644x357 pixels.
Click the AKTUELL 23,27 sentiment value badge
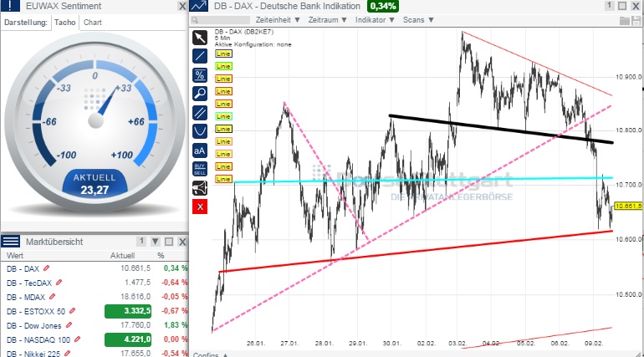coord(95,184)
